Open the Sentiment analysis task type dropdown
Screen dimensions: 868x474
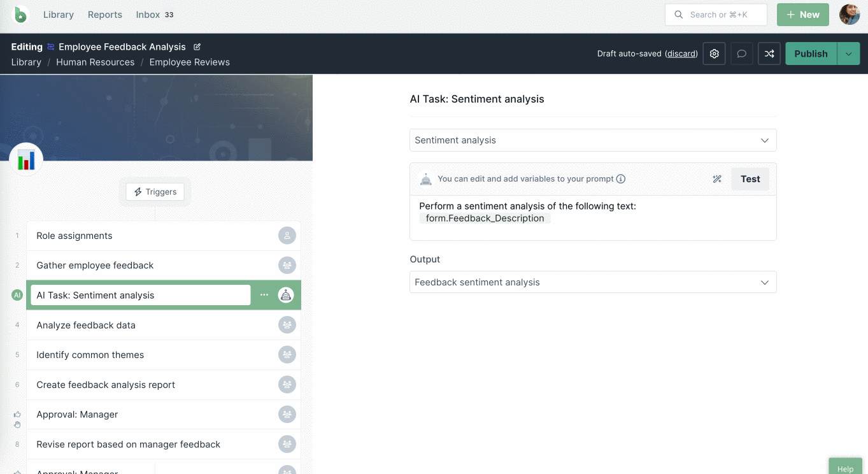(593, 140)
